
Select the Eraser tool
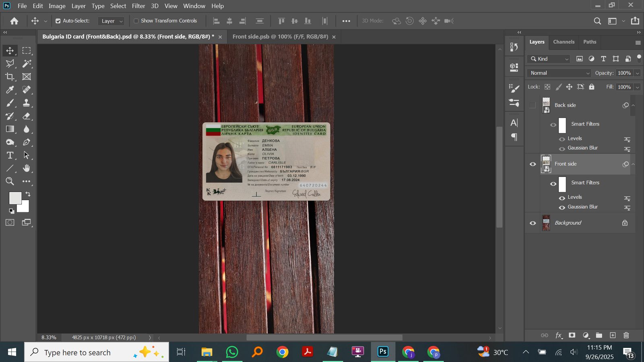click(27, 116)
